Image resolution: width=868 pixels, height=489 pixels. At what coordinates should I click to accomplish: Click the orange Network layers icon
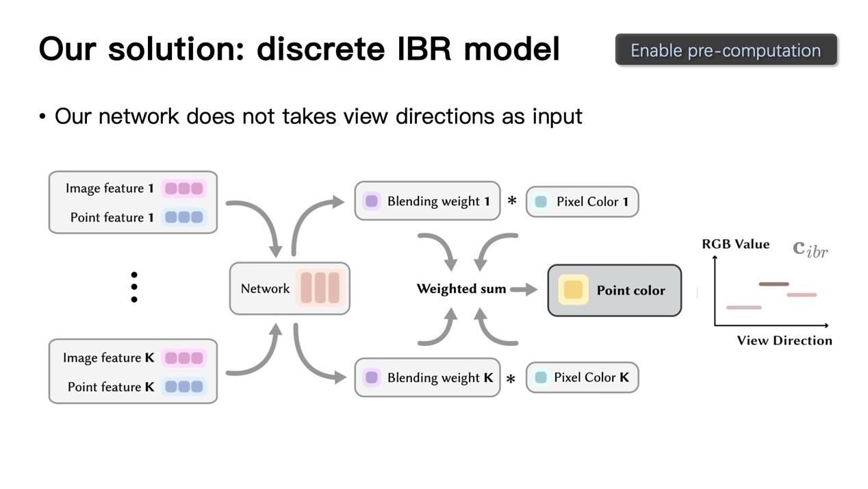pyautogui.click(x=320, y=288)
